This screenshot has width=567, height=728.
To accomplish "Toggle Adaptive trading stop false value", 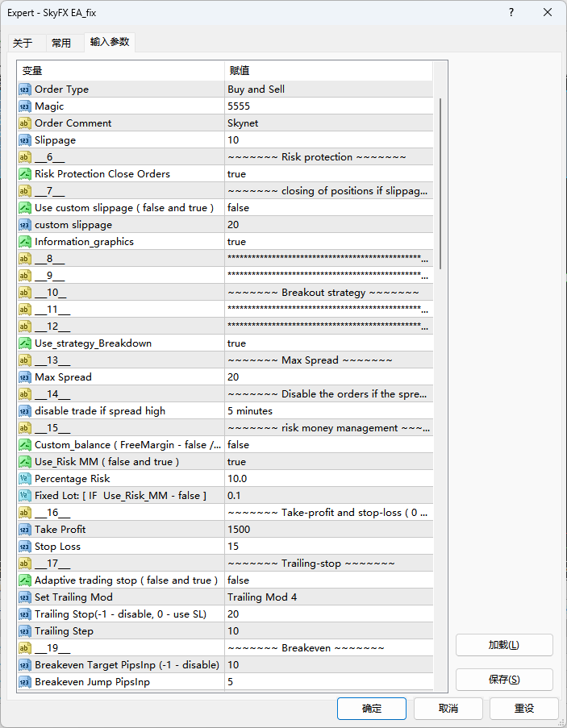I will pyautogui.click(x=328, y=580).
